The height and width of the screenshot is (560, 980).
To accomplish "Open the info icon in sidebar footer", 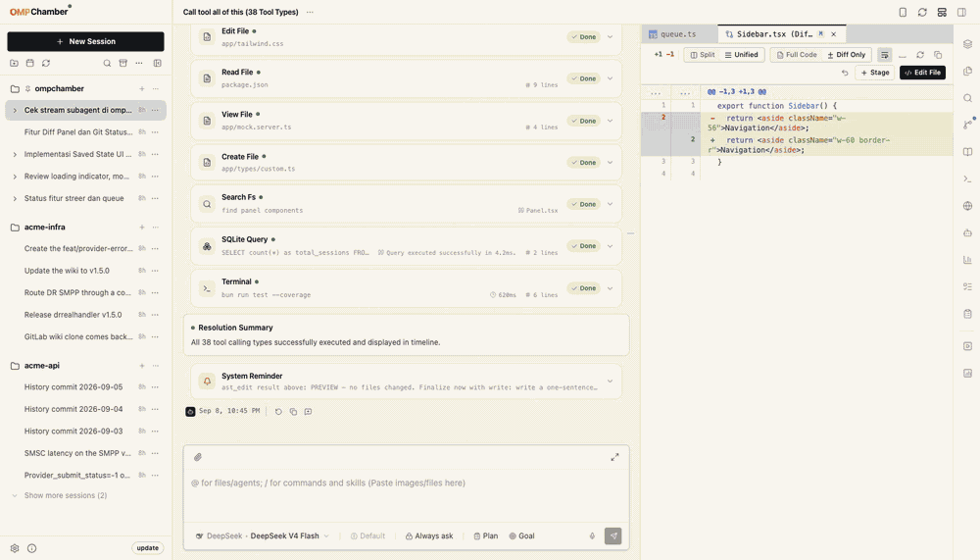I will 32,548.
